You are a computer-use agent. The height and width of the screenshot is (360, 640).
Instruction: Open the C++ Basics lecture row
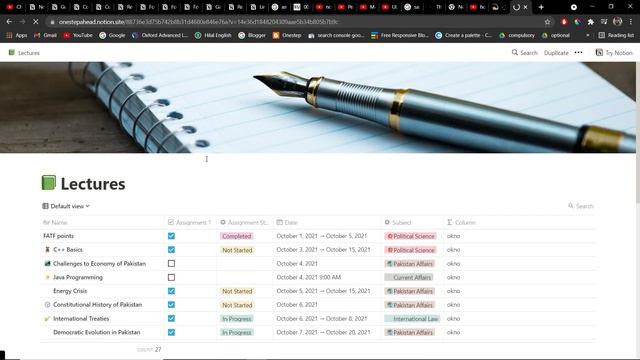pos(68,250)
